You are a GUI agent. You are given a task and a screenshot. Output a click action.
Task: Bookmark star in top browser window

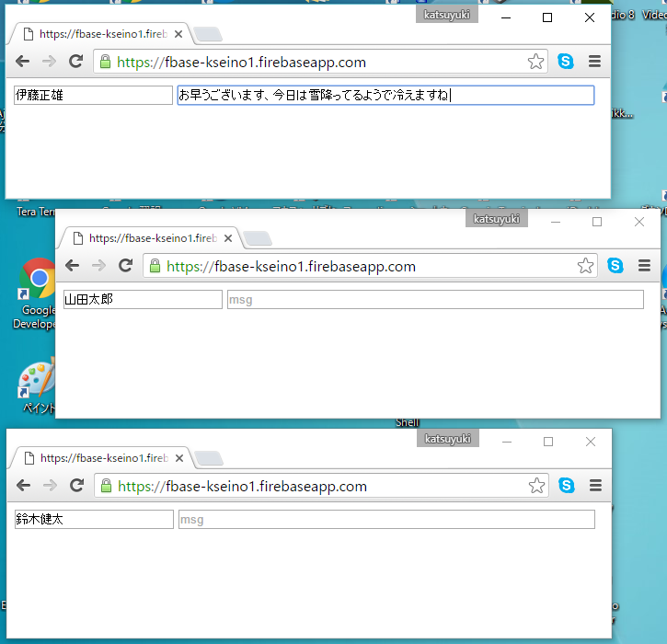536,62
